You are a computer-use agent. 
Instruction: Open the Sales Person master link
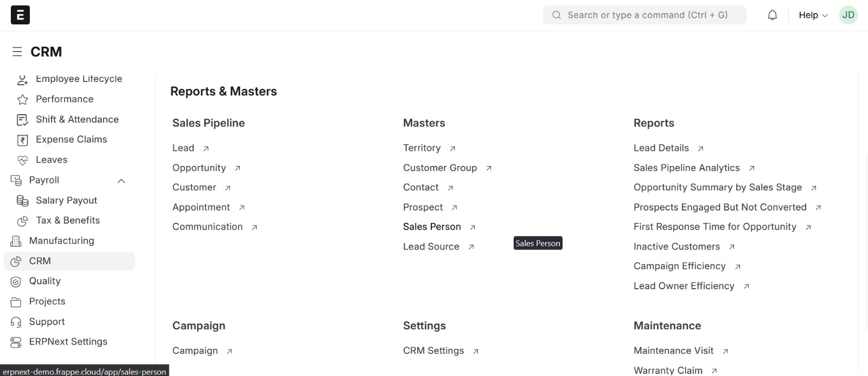[432, 227]
